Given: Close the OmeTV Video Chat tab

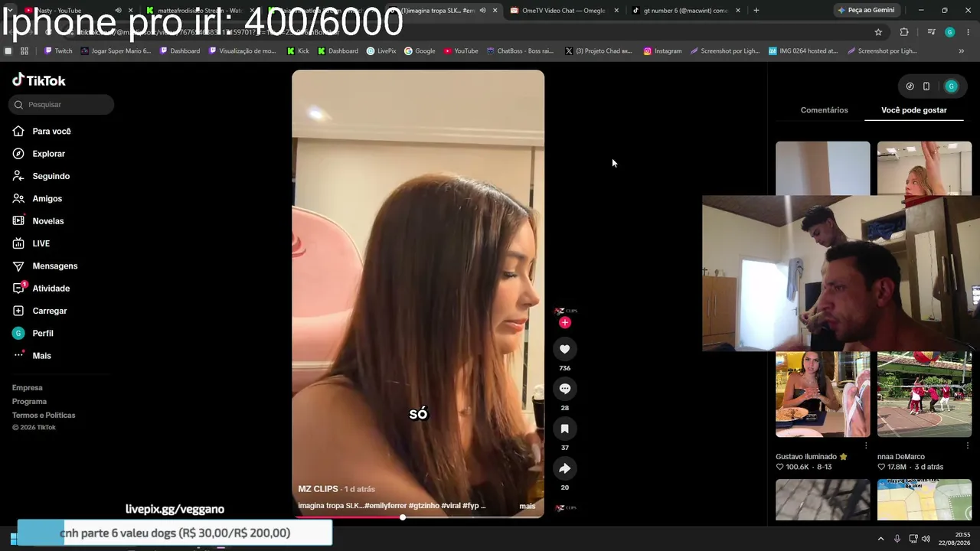Looking at the screenshot, I should [616, 11].
